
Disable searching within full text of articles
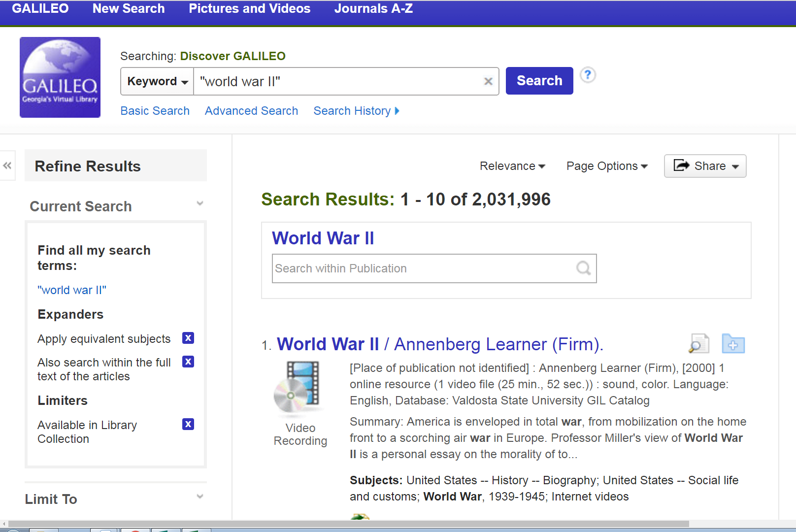[x=188, y=362]
